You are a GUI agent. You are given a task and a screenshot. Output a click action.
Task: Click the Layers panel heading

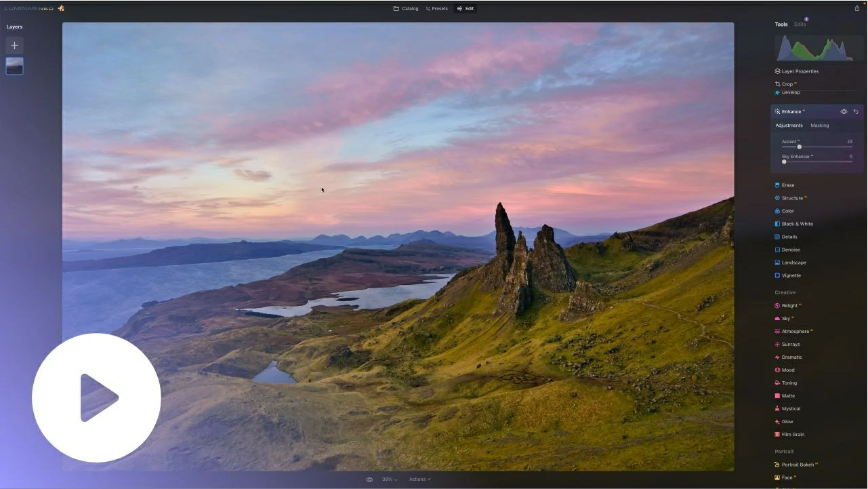coord(14,27)
